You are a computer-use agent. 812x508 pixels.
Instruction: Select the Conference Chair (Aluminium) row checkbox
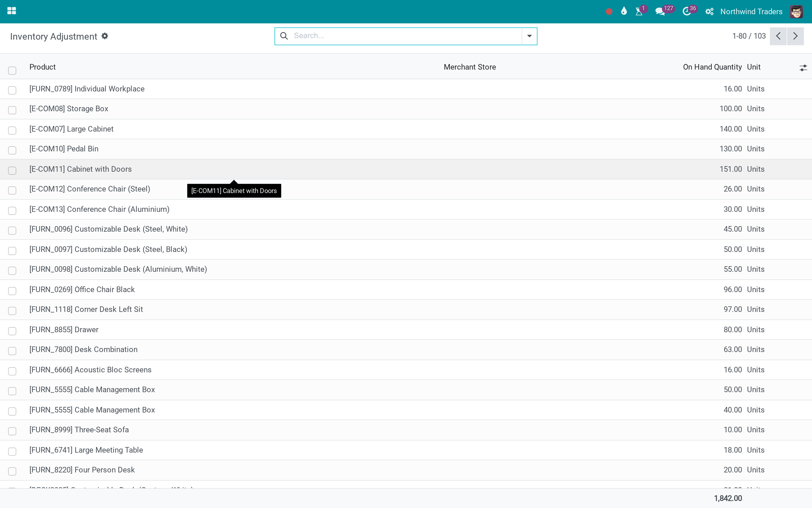(12, 211)
